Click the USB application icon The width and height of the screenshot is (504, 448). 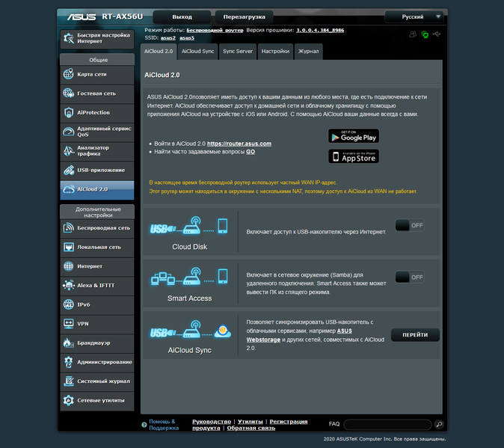(69, 170)
